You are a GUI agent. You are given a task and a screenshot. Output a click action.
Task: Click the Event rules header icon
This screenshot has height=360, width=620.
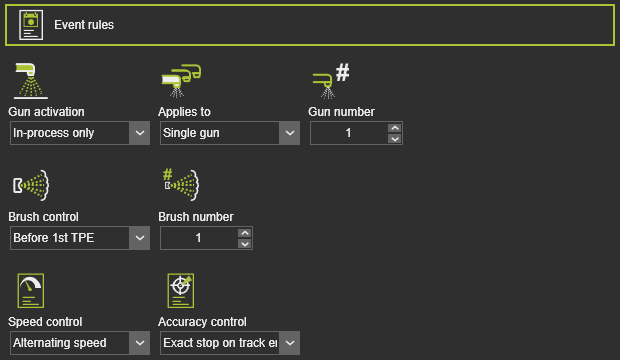click(x=31, y=25)
